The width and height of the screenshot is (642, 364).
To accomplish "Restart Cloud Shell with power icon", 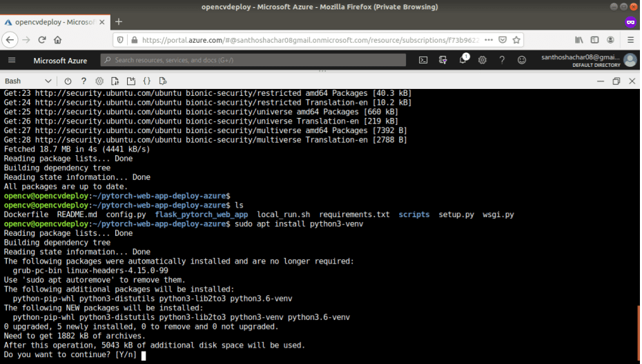I will [x=68, y=81].
